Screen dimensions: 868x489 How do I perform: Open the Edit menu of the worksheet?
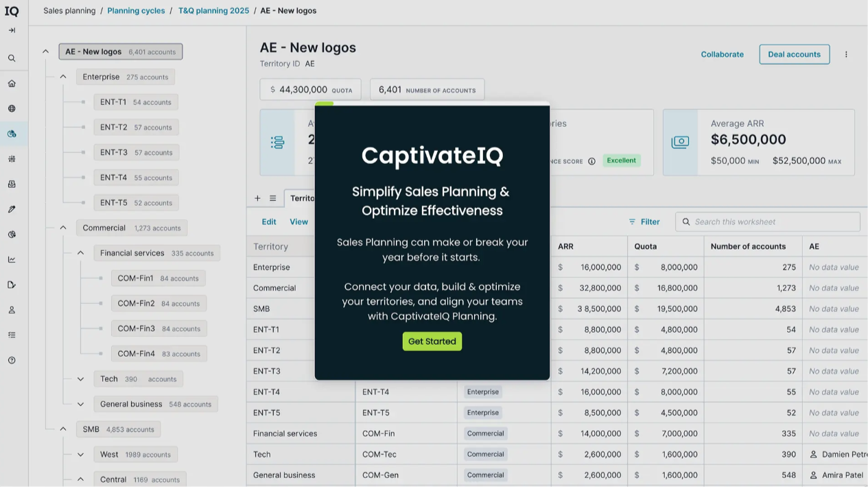coord(269,222)
